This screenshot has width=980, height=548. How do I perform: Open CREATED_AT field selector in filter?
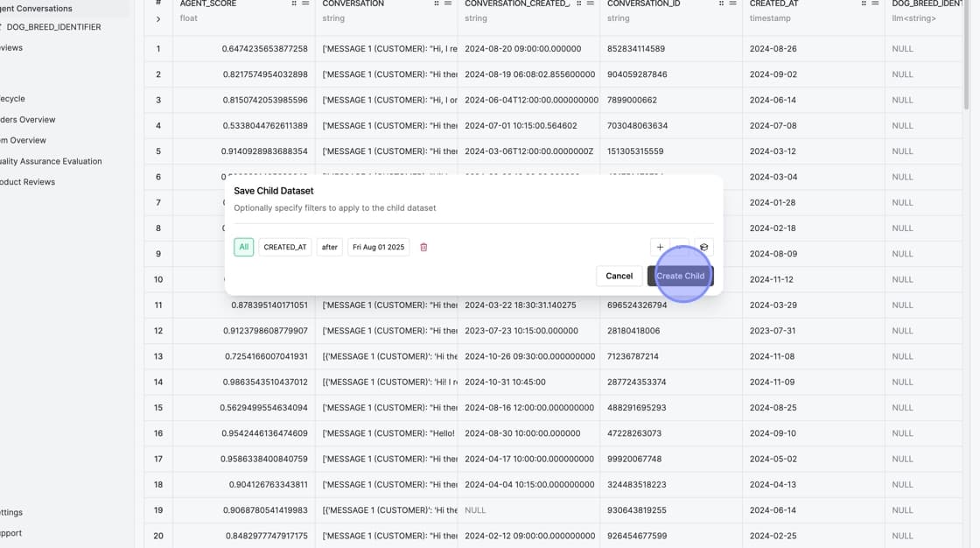pos(285,248)
